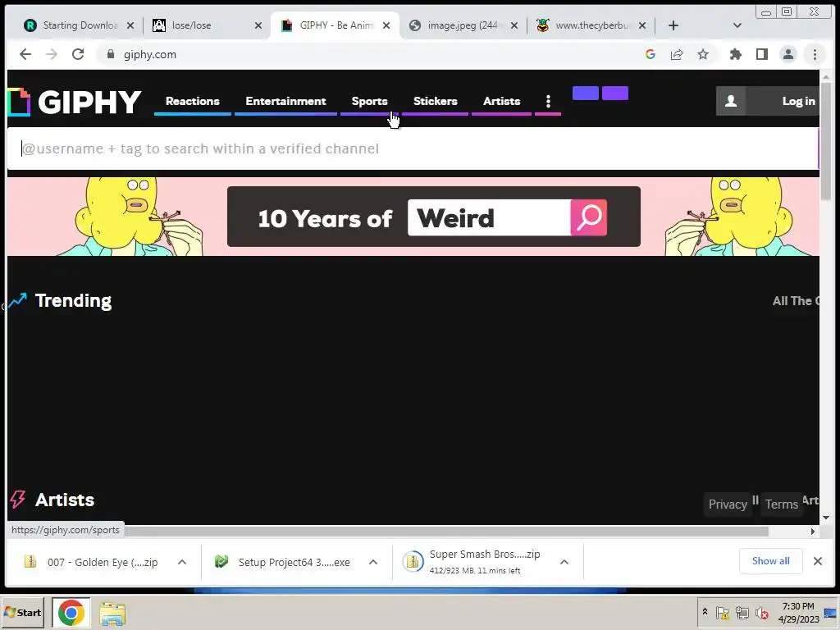Open the Terms link
The height and width of the screenshot is (630, 840).
tap(782, 504)
